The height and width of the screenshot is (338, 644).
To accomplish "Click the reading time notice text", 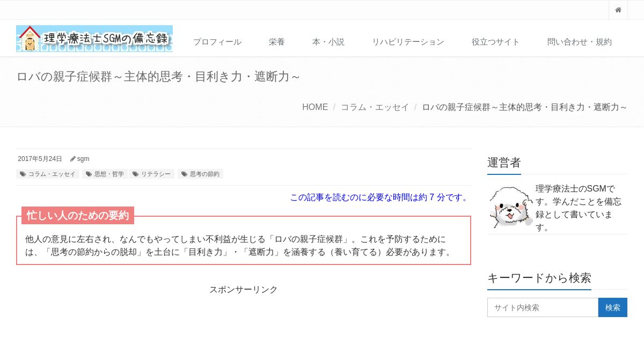I will click(380, 197).
